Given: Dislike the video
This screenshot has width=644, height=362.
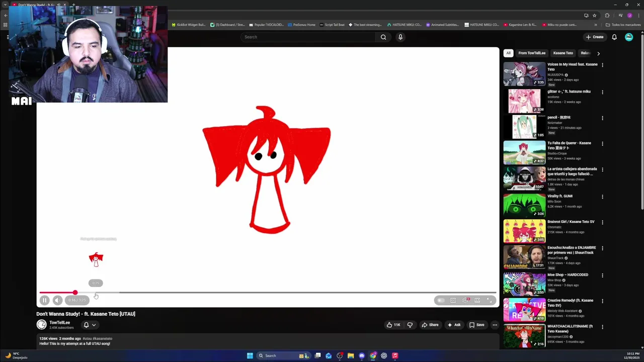Looking at the screenshot, I should (410, 325).
